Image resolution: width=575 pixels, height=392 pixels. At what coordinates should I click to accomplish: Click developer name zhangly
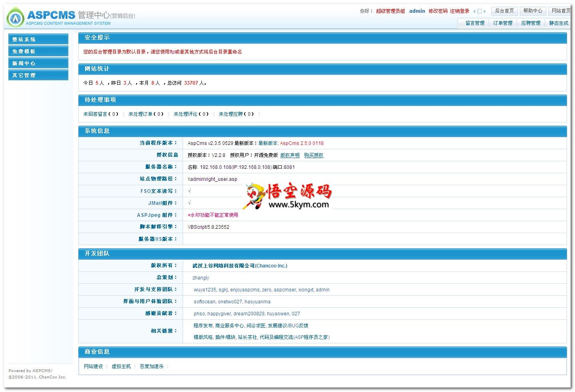click(x=201, y=278)
